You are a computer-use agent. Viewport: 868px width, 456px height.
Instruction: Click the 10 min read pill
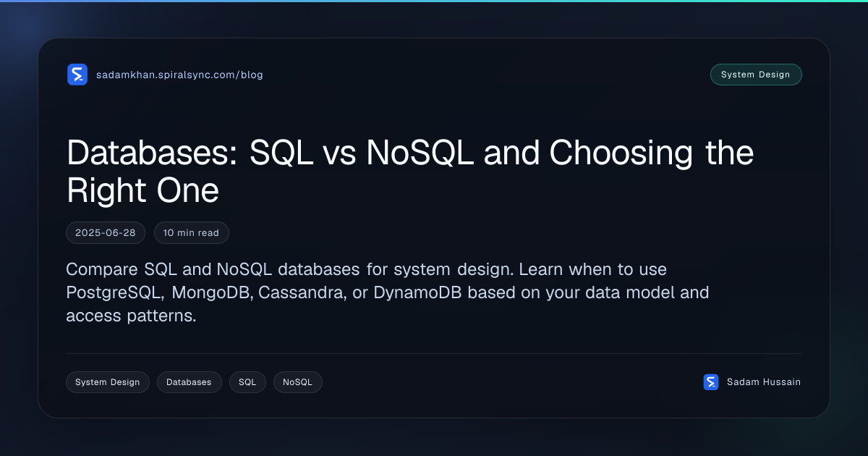coord(192,233)
